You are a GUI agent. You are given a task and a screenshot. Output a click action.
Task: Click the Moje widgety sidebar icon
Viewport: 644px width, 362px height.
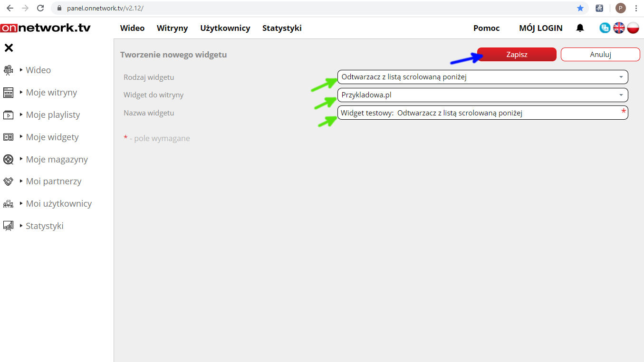coord(8,137)
